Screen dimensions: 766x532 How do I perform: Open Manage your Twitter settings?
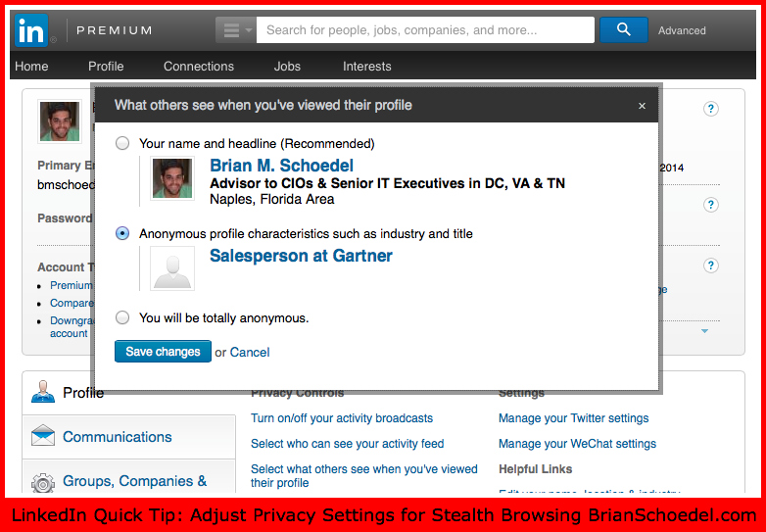pyautogui.click(x=574, y=418)
